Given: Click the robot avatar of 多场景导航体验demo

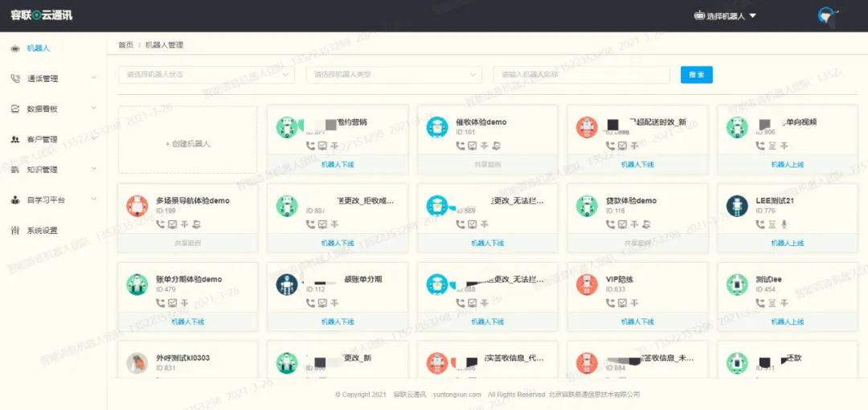Looking at the screenshot, I should point(137,206).
